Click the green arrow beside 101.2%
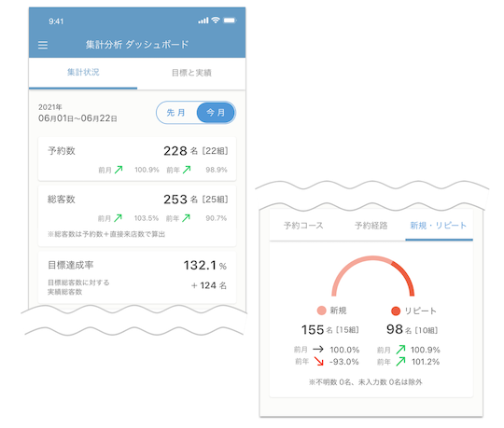The image size is (504, 428). (400, 362)
